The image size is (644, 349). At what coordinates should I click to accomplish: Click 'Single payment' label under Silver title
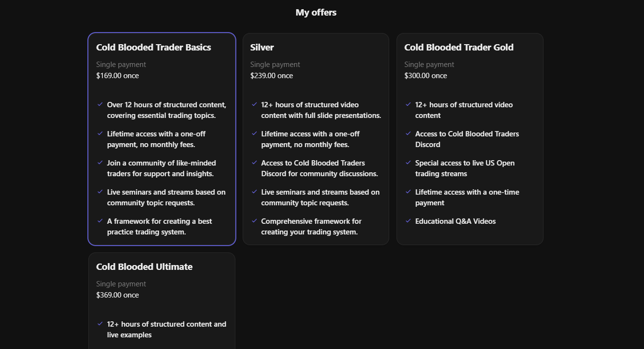coord(275,64)
